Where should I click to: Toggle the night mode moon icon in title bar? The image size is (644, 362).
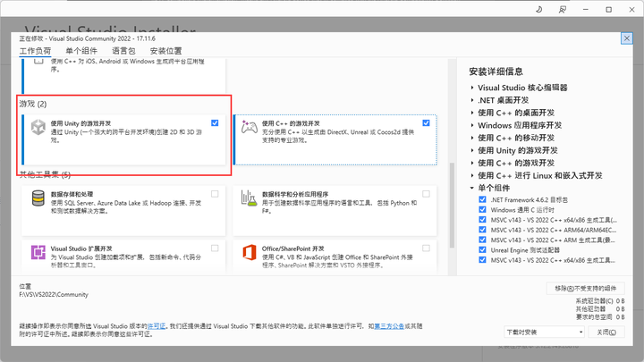pyautogui.click(x=539, y=10)
